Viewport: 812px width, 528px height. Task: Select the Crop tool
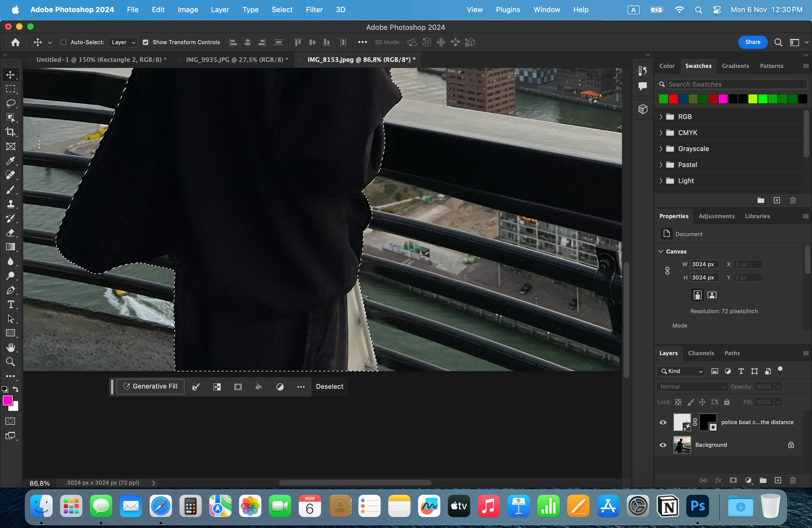tap(10, 132)
